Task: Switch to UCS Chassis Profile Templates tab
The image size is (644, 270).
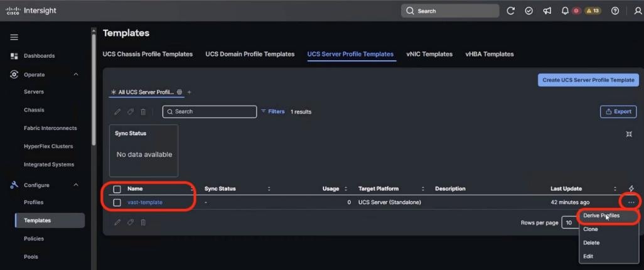Action: (x=148, y=54)
